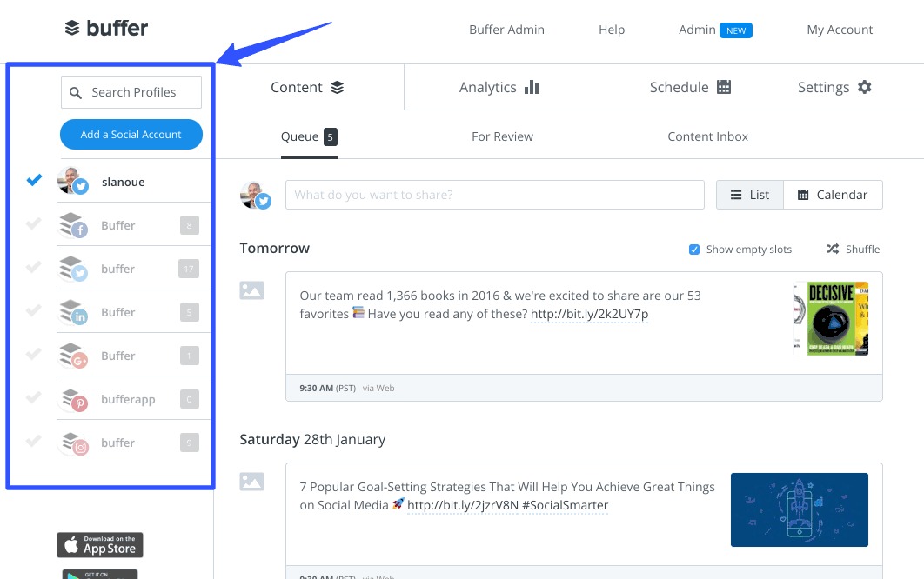This screenshot has width=924, height=579.
Task: Open My Account
Action: tap(839, 29)
